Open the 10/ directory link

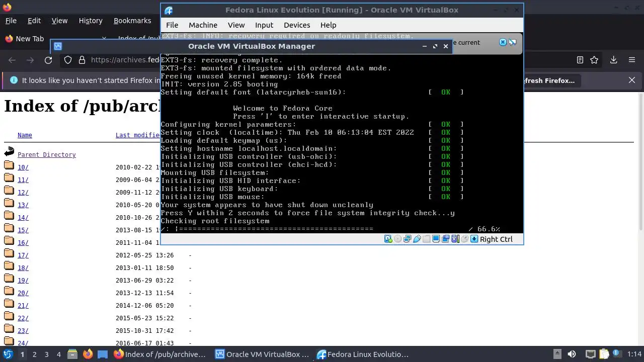23,167
